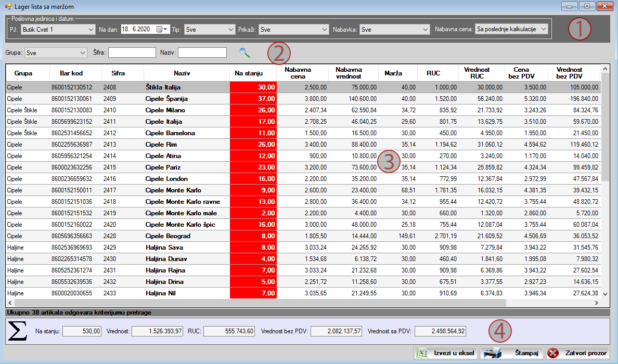Click the Nabavna cena column header
Image resolution: width=618 pixels, height=364 pixels.
click(302, 73)
